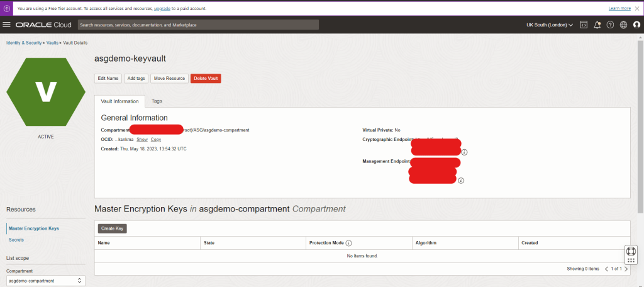The height and width of the screenshot is (287, 644).
Task: Click the Create Key button
Action: pyautogui.click(x=112, y=228)
